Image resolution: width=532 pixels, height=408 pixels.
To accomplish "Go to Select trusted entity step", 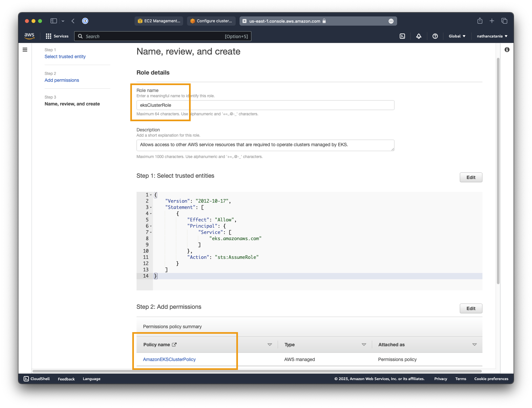I will tap(65, 57).
